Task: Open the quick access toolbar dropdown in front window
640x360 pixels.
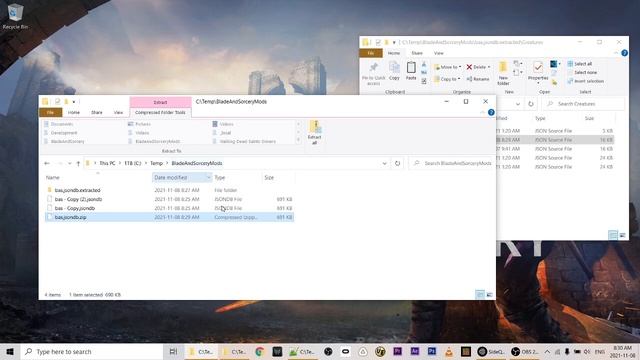Action: pyautogui.click(x=74, y=102)
